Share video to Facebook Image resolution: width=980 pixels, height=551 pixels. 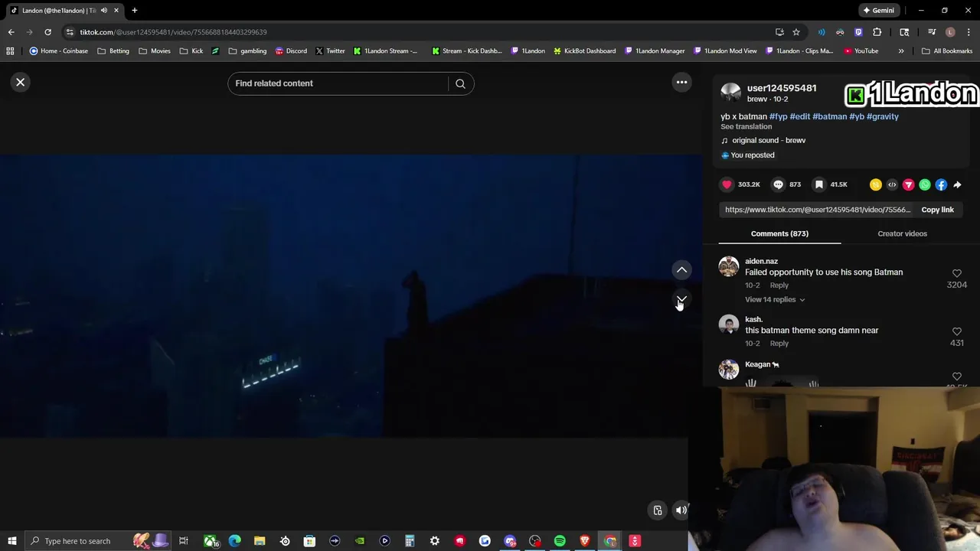941,184
